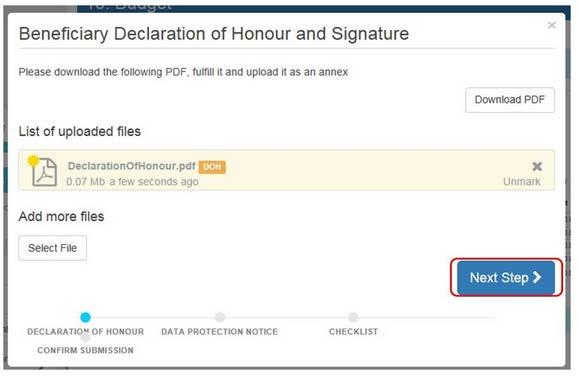Image resolution: width=579 pixels, height=379 pixels.
Task: Click the chevron arrow on Next Step
Action: point(537,277)
